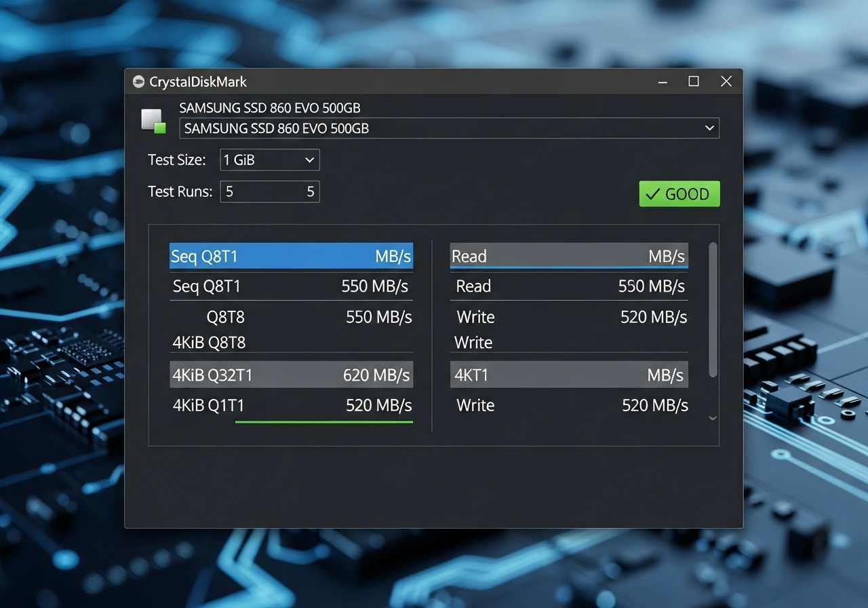Expand the Test Size dropdown showing 1 GiB
This screenshot has height=608, width=868.
pyautogui.click(x=269, y=160)
